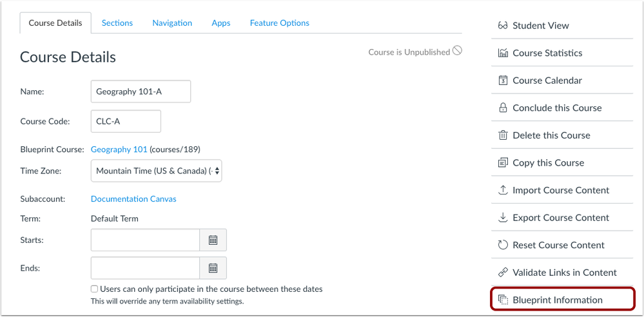Click the 'Blueprint Course:' label

coord(52,149)
